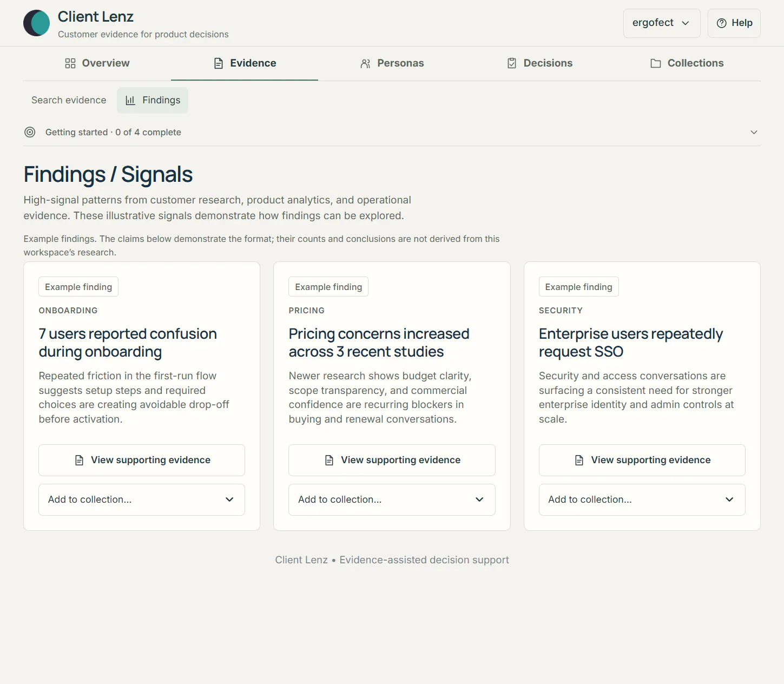Open Add to collection for the pricing finding
Image resolution: width=784 pixels, height=684 pixels.
coord(392,499)
